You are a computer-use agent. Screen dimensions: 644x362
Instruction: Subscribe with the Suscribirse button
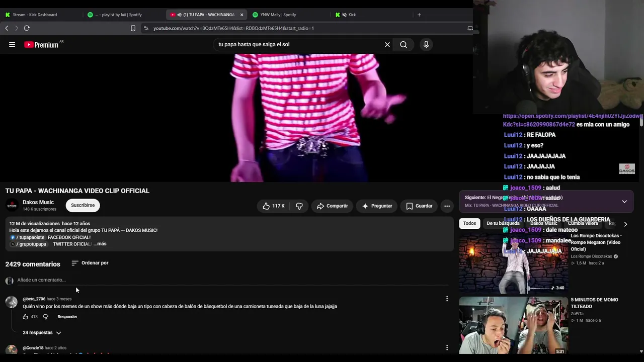click(83, 205)
